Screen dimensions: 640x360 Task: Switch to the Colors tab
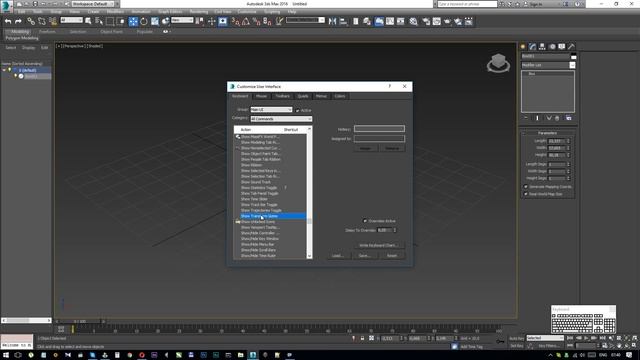(340, 96)
